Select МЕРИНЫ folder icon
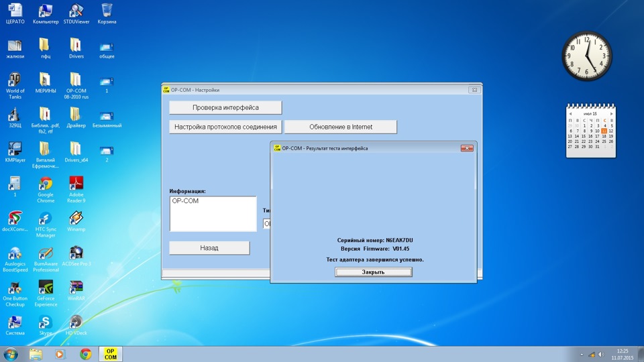 [x=46, y=83]
